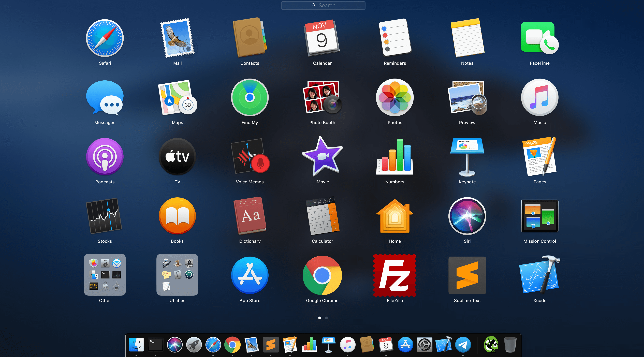Screen dimensions: 644x357
Task: Open the Trash in the Dock
Action: click(510, 345)
